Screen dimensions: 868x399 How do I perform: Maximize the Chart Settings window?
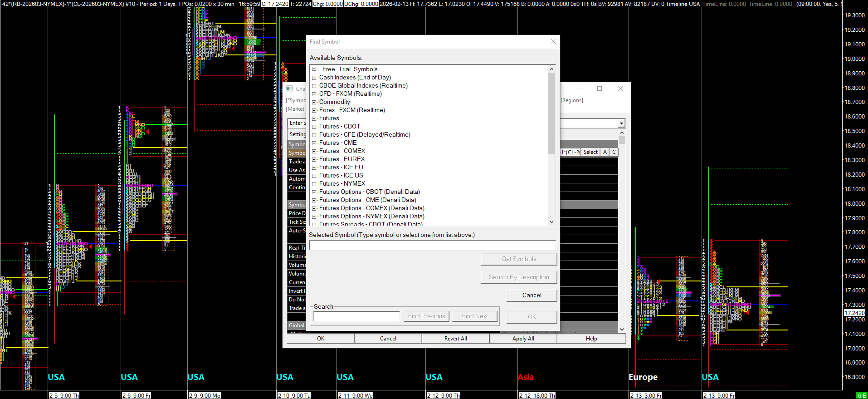600,89
